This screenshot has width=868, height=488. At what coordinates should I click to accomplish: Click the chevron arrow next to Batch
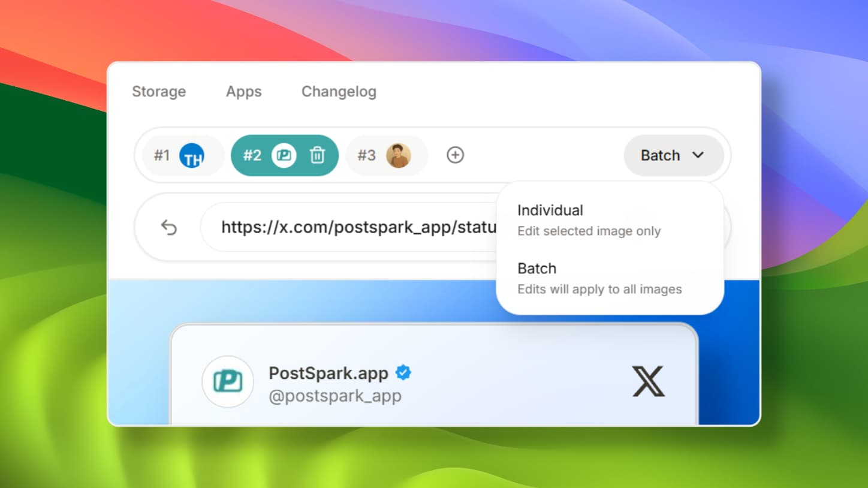click(x=698, y=155)
